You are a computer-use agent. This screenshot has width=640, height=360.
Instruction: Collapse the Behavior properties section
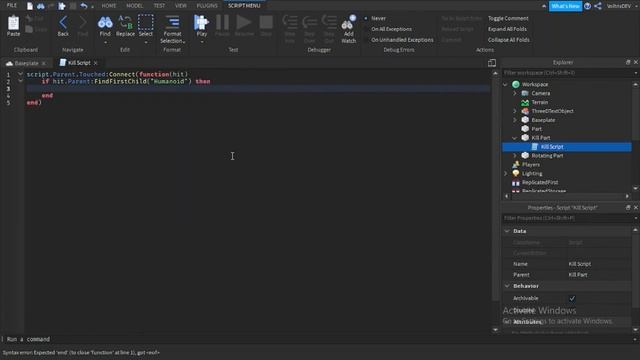tap(507, 286)
